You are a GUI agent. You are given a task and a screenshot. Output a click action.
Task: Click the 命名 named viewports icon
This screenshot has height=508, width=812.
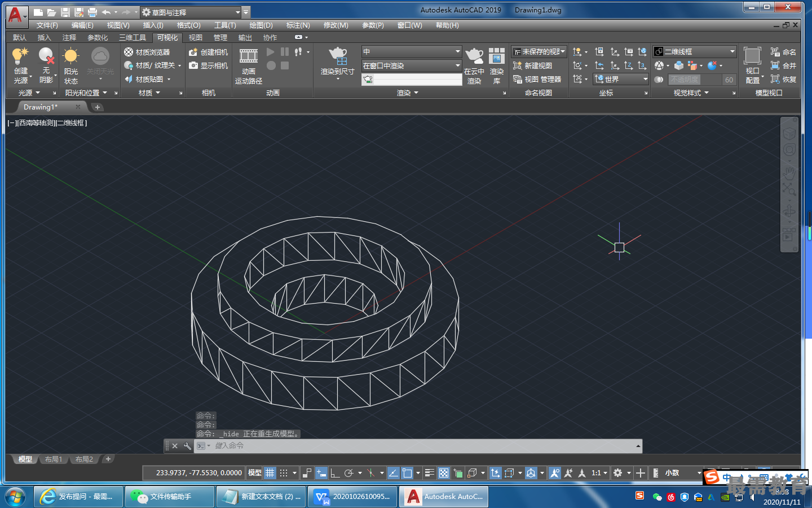783,52
